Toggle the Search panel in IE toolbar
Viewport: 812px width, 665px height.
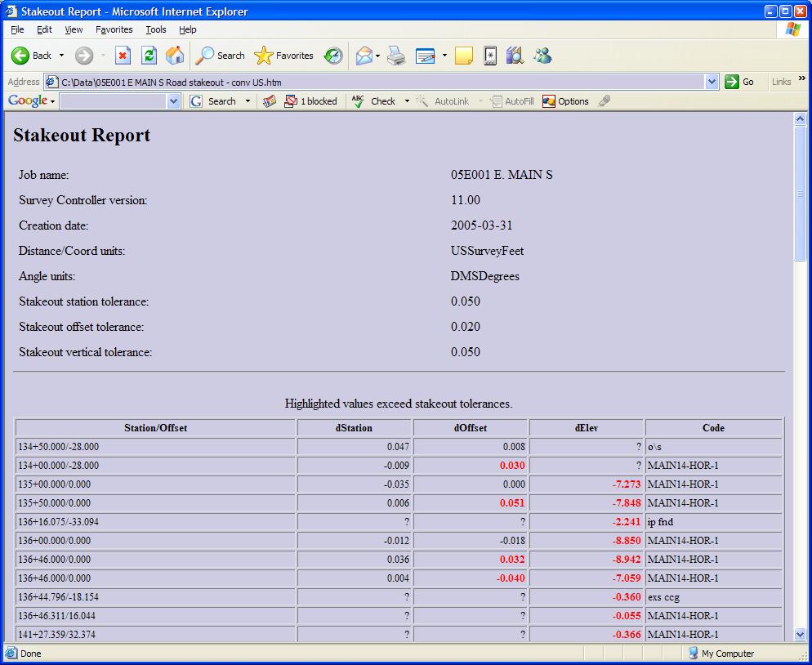(220, 56)
